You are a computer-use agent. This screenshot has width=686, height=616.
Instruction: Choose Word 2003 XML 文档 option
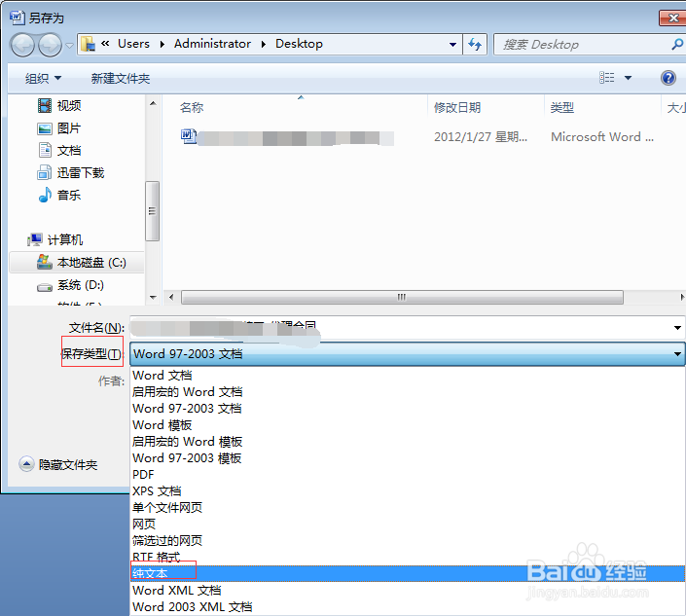[408, 607]
